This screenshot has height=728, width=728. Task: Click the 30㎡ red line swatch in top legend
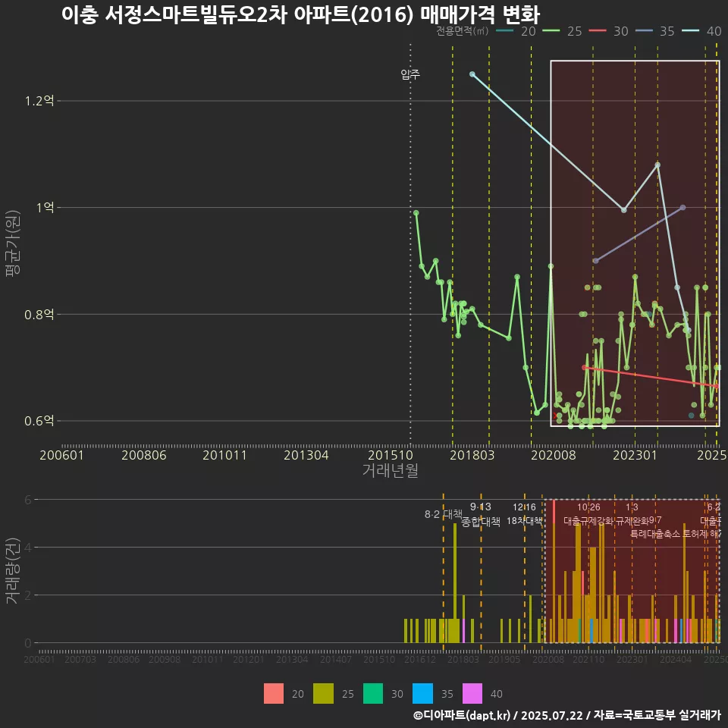(597, 31)
